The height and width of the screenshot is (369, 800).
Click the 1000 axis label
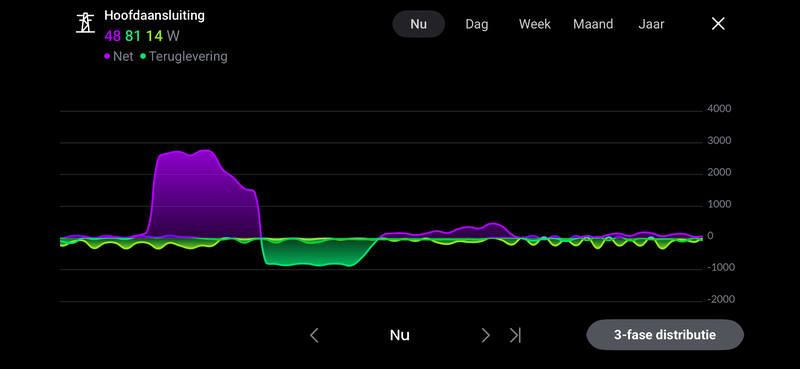(719, 204)
